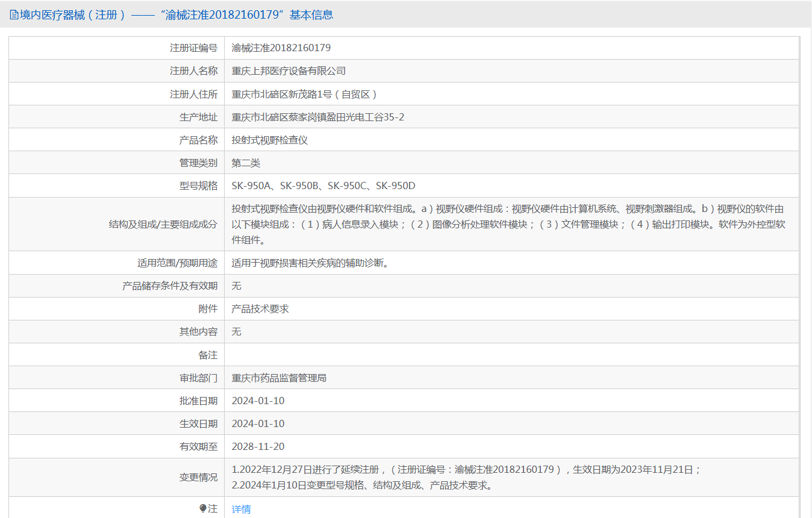Click the 附件 row label
This screenshot has height=518, width=812.
click(x=208, y=308)
